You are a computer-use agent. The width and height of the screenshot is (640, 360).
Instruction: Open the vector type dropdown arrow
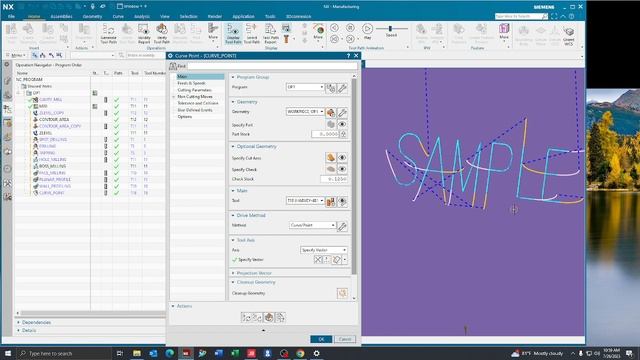click(345, 260)
